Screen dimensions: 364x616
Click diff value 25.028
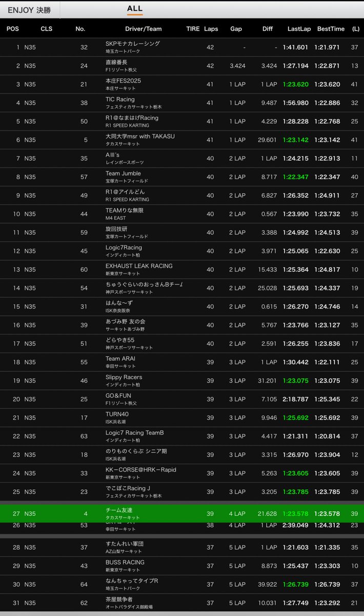coord(267,288)
